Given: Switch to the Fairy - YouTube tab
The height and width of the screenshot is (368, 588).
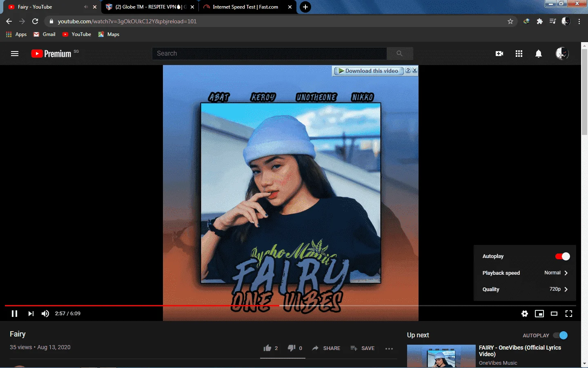Looking at the screenshot, I should pos(51,7).
